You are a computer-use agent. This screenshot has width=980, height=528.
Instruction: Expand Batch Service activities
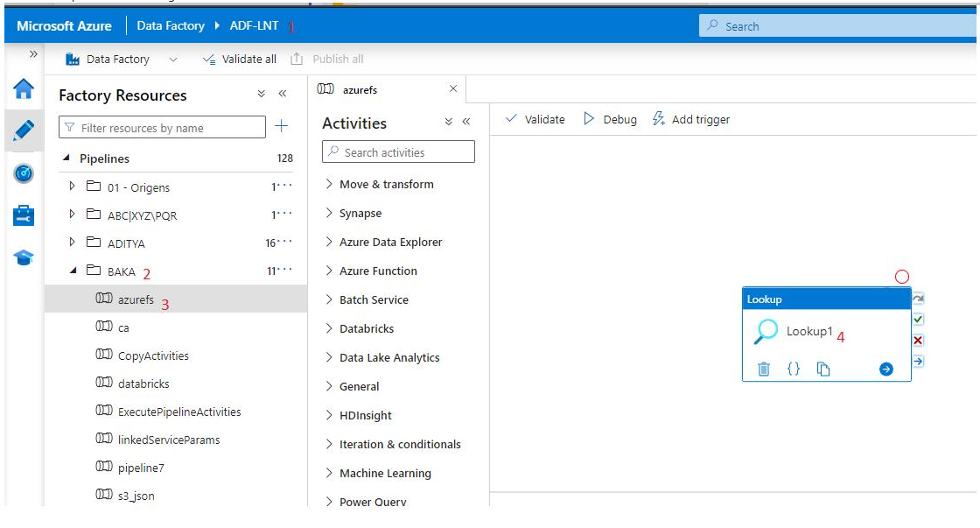(329, 299)
